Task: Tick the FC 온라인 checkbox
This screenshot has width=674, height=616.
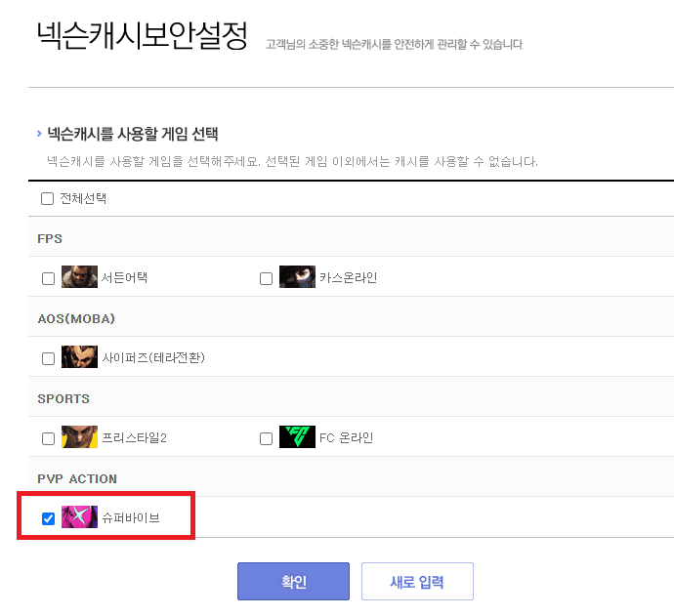Action: click(266, 438)
